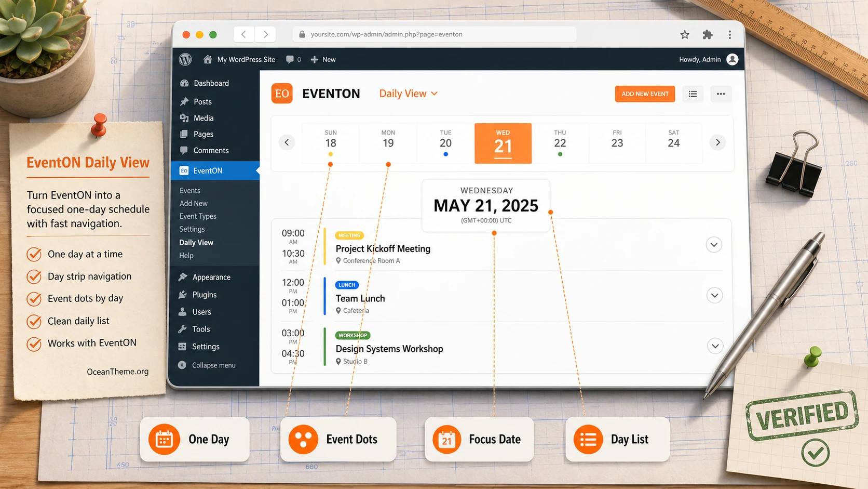Go back with browser back arrow
868x489 pixels.
click(x=243, y=34)
